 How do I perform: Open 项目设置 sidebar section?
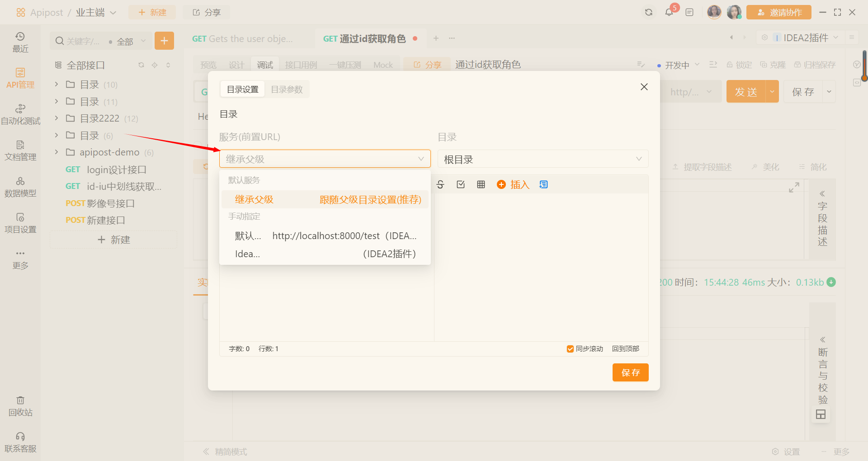[20, 223]
